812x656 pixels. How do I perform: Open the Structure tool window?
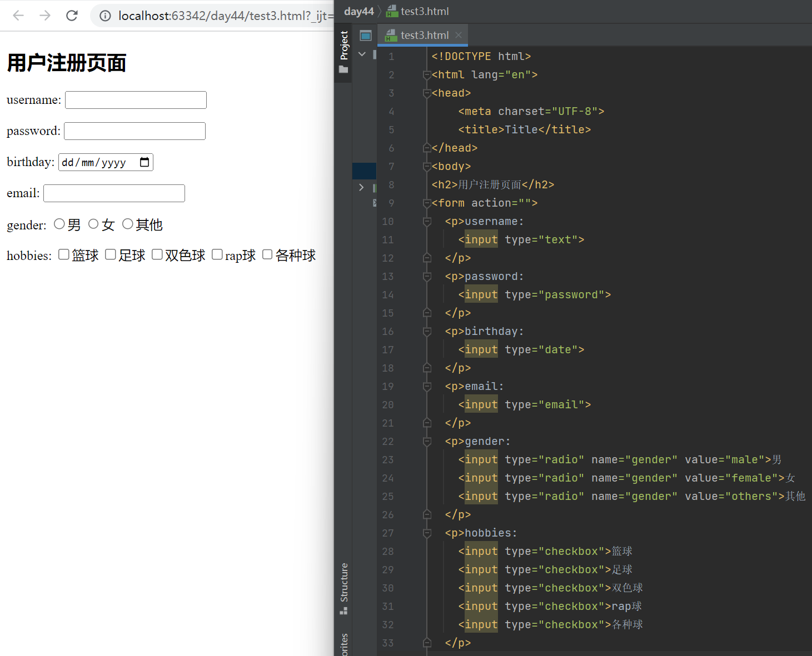tap(343, 589)
